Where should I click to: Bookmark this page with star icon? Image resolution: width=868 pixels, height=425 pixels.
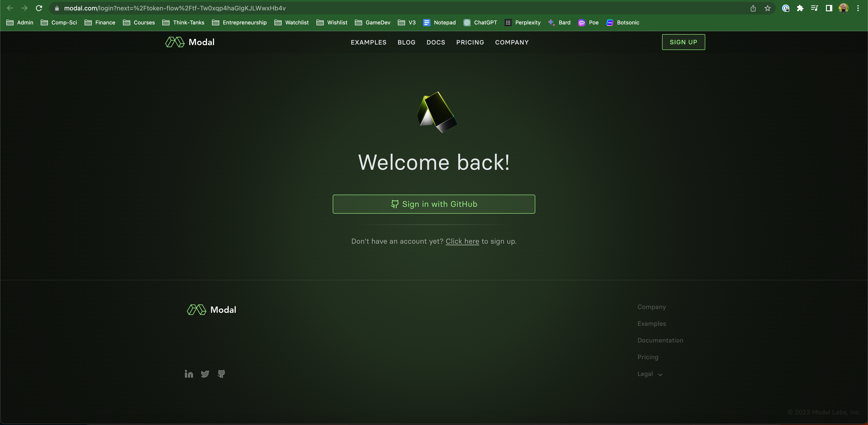click(768, 8)
